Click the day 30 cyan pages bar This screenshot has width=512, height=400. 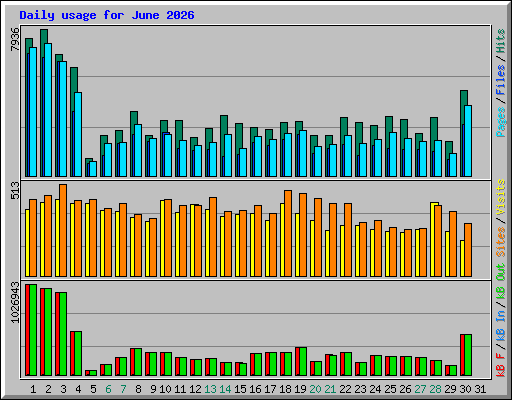click(x=468, y=141)
